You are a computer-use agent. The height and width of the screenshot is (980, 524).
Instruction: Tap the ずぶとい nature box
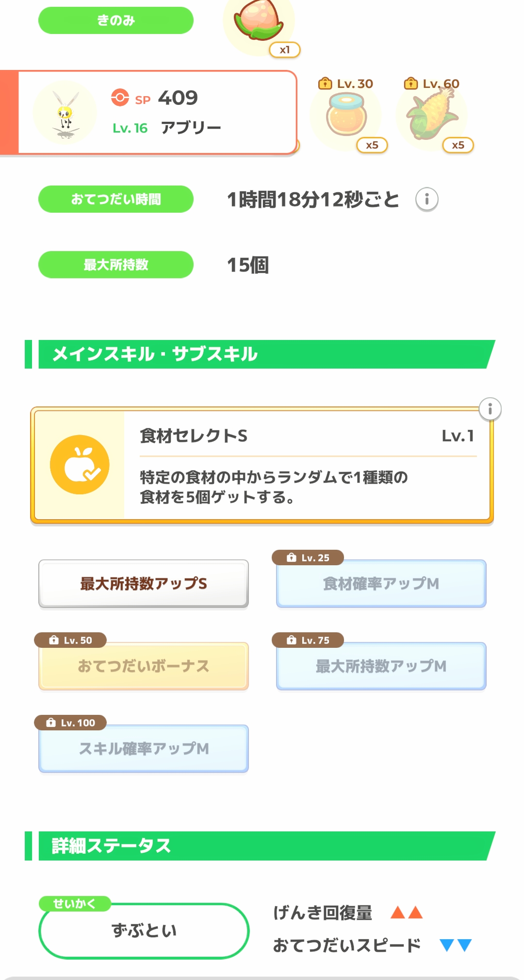(x=144, y=930)
